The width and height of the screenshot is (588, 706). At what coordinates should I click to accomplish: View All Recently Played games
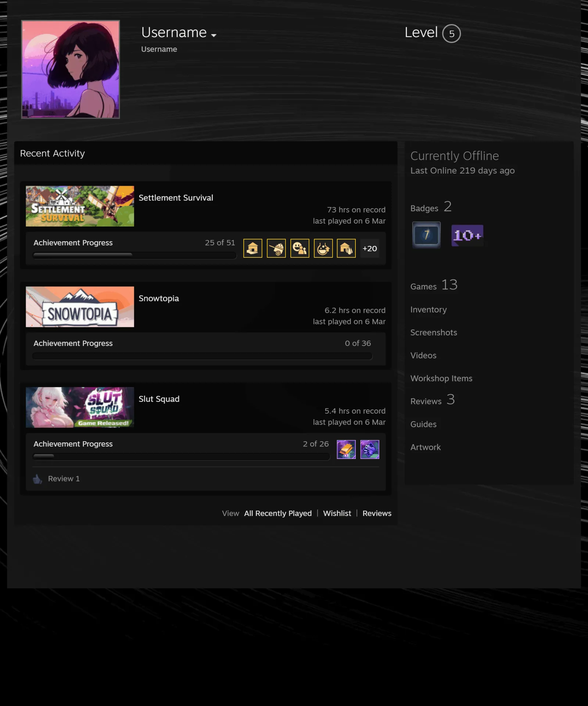278,513
